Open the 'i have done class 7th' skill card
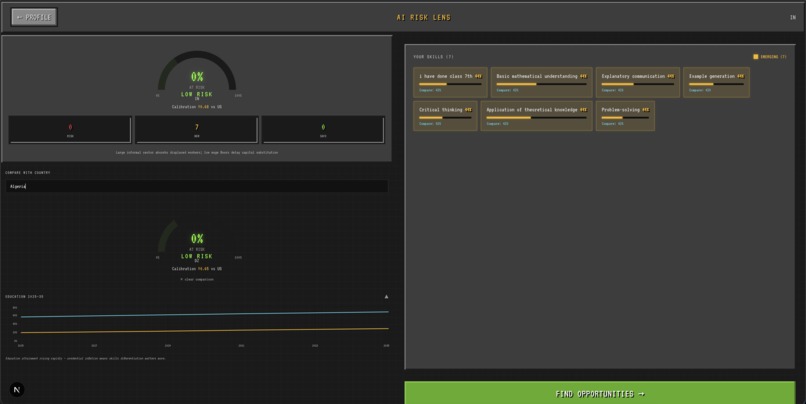The image size is (806, 404). tap(450, 82)
